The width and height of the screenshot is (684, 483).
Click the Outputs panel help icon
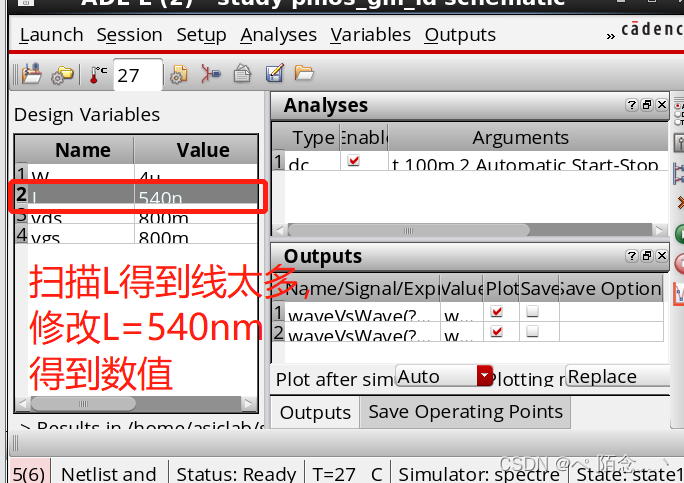pyautogui.click(x=631, y=256)
